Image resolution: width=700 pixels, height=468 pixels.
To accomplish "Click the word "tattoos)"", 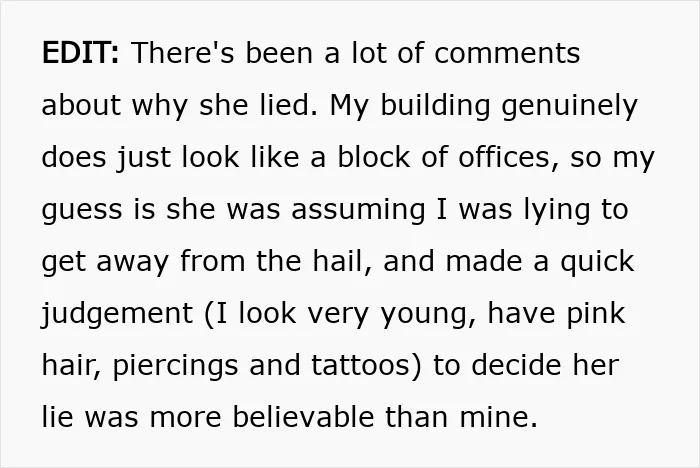I will (366, 365).
